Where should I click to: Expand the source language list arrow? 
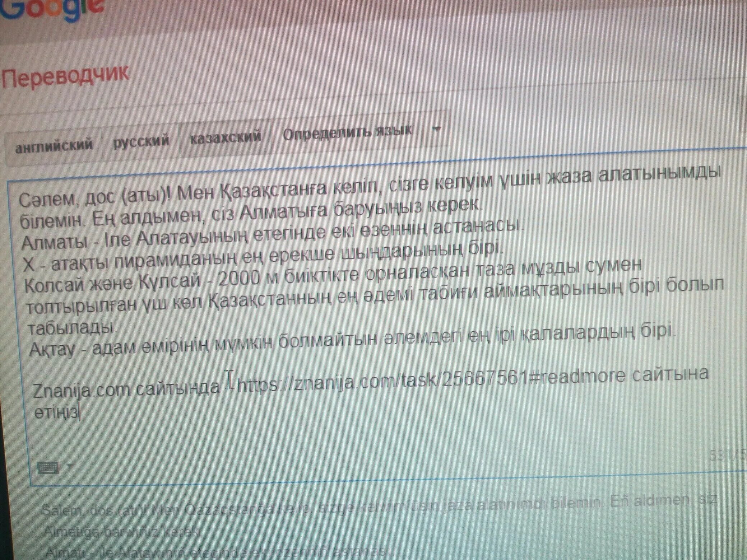click(436, 130)
